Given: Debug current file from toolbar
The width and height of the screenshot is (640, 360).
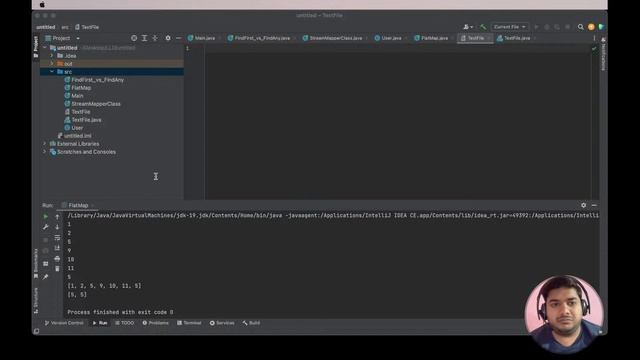Looking at the screenshot, I should pos(547,27).
